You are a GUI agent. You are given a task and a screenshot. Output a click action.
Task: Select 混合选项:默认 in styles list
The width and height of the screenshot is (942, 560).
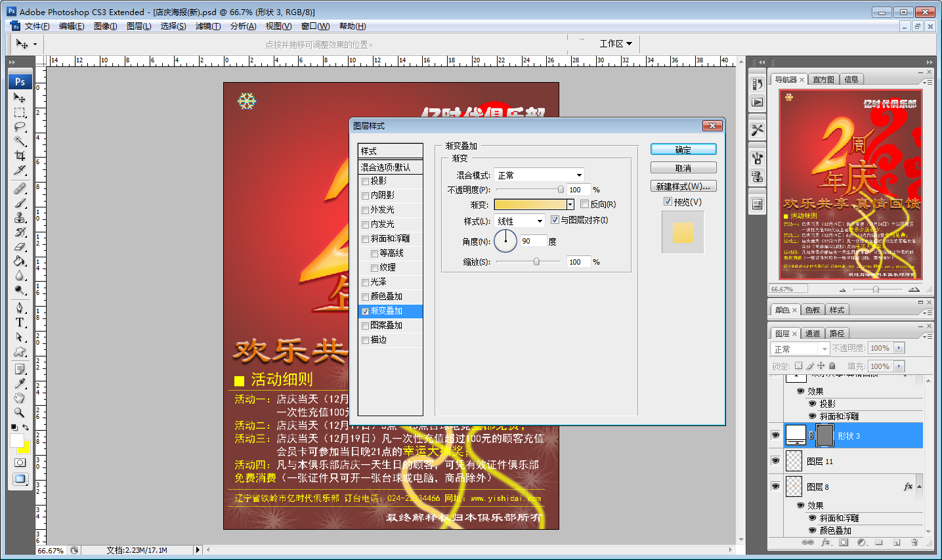[x=391, y=167]
